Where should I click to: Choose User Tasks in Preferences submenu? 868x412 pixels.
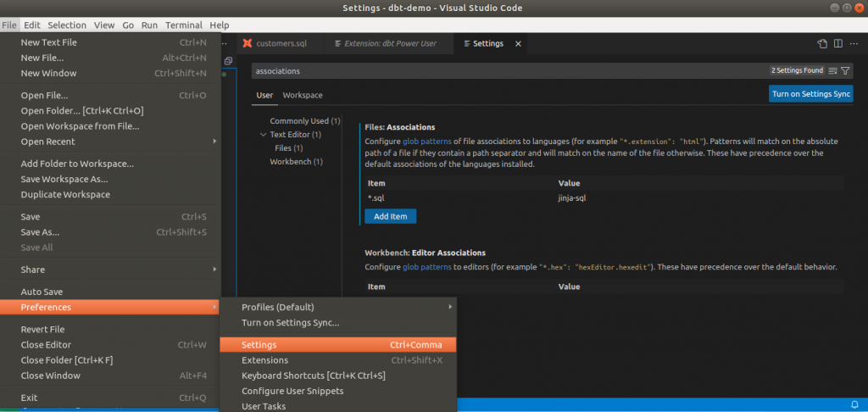pos(338,406)
